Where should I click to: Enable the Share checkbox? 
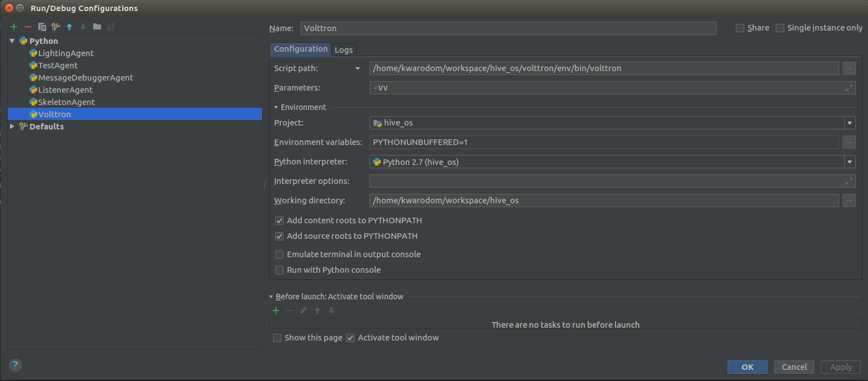click(x=740, y=28)
